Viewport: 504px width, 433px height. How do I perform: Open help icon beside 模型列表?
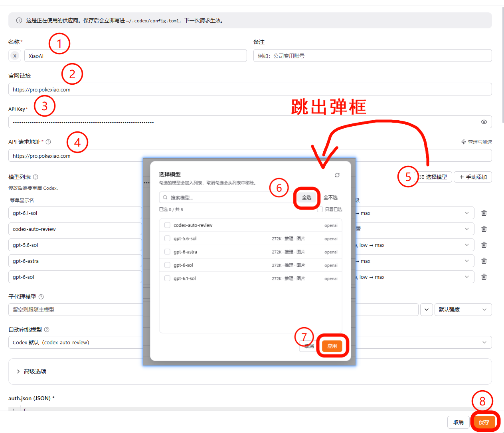[x=36, y=177]
